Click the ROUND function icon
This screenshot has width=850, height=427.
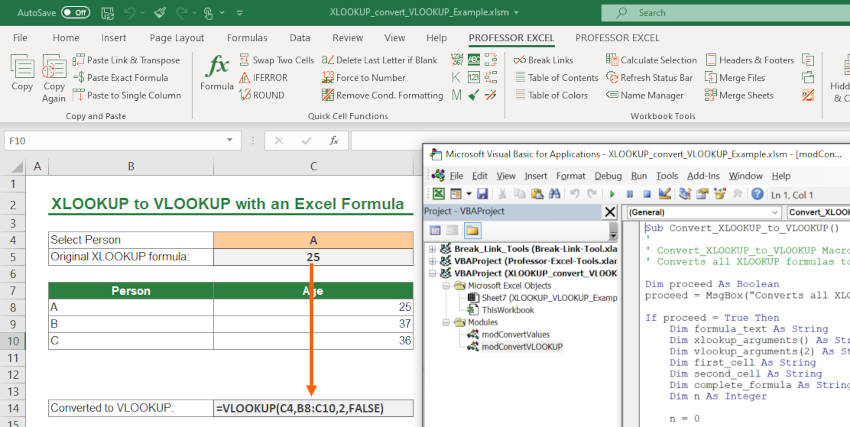click(262, 95)
